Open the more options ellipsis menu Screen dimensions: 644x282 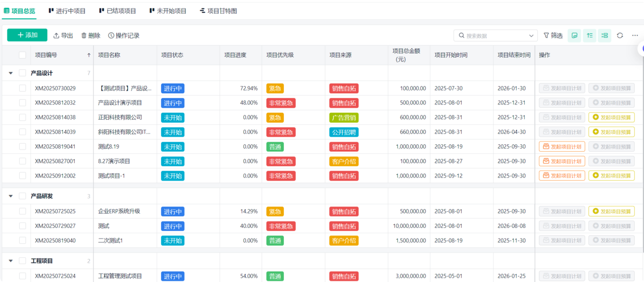point(635,35)
